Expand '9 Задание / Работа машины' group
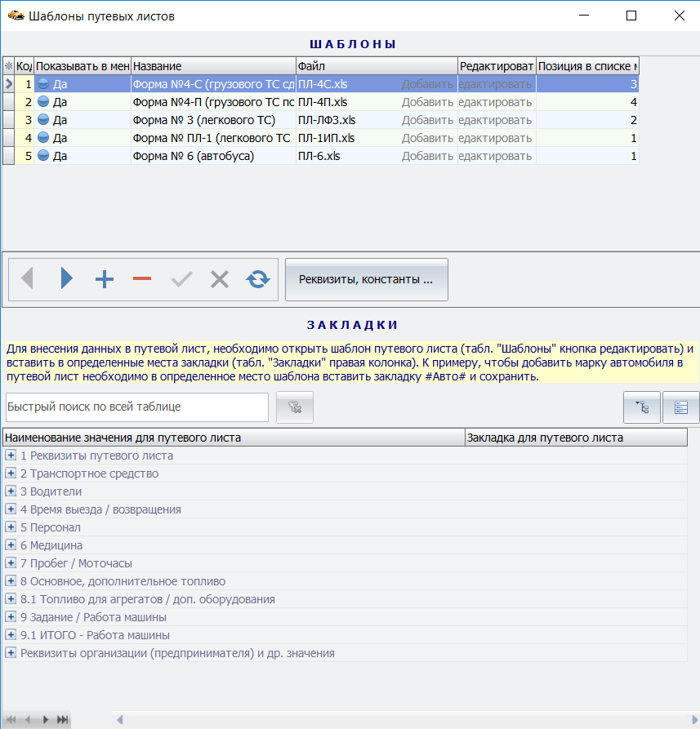The image size is (700, 729). coord(11,617)
